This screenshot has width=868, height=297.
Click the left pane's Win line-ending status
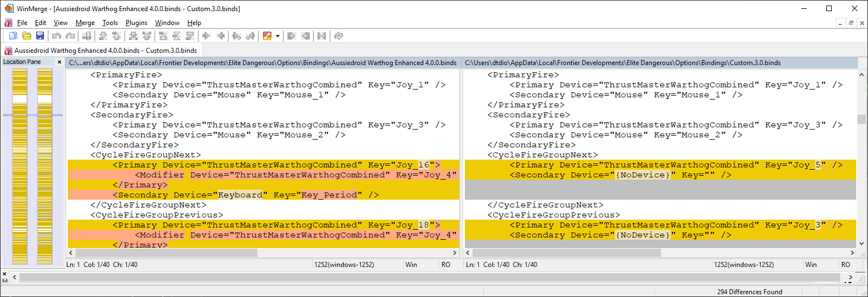tap(411, 265)
